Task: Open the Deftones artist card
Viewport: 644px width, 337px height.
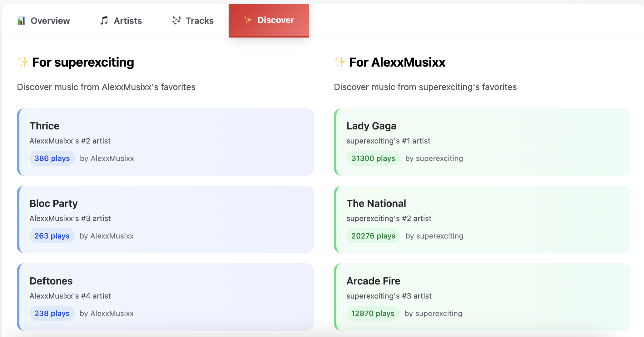Action: pyautogui.click(x=166, y=297)
